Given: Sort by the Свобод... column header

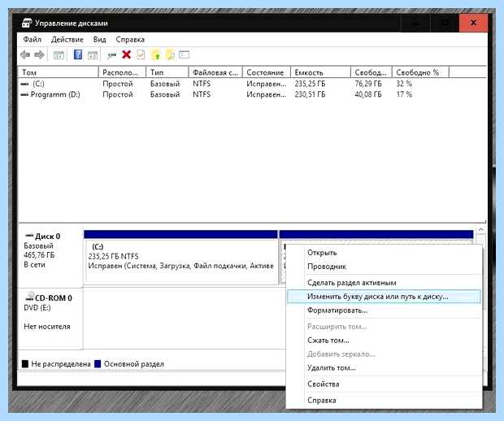Looking at the screenshot, I should click(371, 72).
